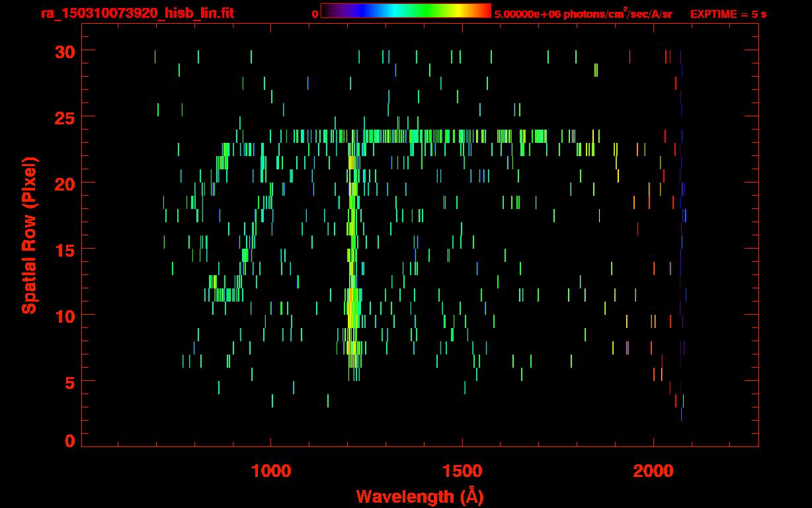Screen dimensions: 812x508
Task: Click the 0 spatial row tick label
Action: pos(70,441)
